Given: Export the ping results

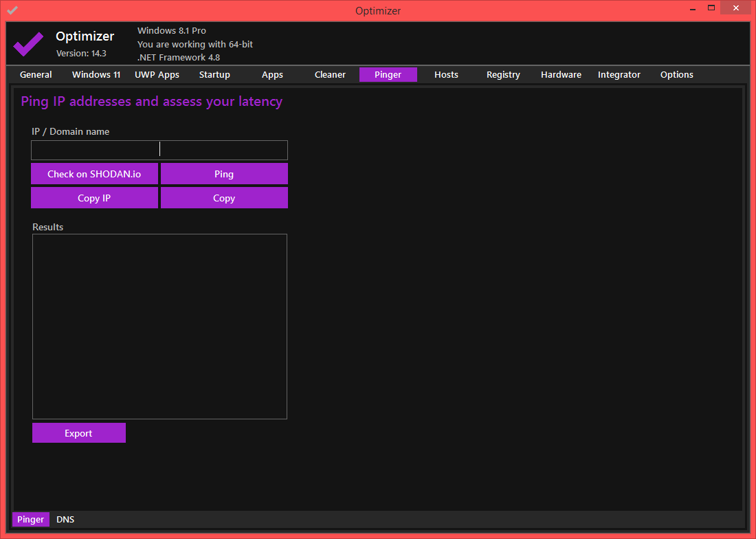Looking at the screenshot, I should [78, 433].
